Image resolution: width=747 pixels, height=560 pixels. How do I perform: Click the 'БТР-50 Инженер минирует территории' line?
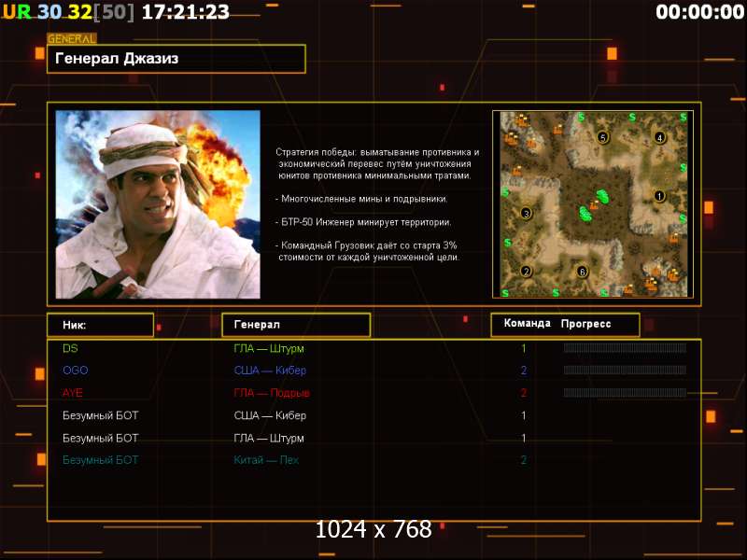(363, 222)
